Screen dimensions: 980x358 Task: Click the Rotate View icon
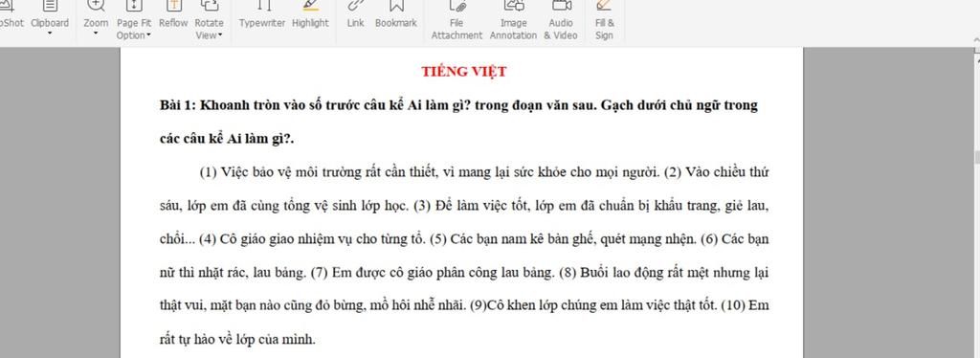coord(210,6)
